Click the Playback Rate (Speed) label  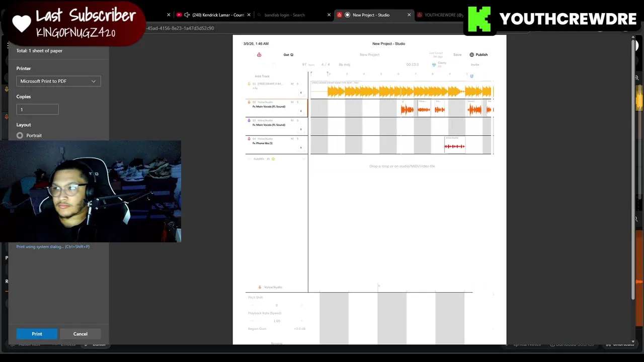265,313
